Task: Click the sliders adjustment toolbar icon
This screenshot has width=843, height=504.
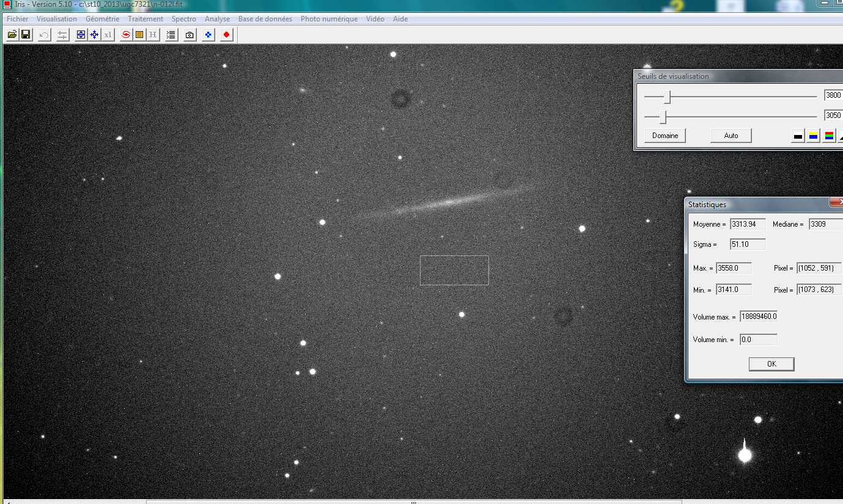Action: coord(62,35)
